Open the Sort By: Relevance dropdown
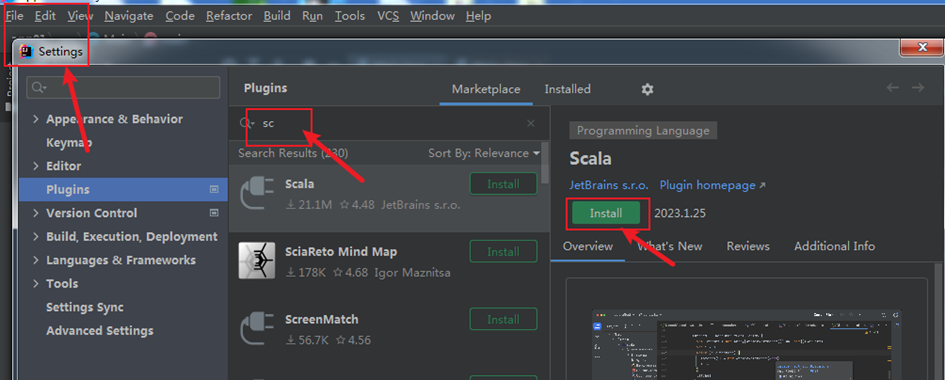The width and height of the screenshot is (945, 380). [484, 153]
